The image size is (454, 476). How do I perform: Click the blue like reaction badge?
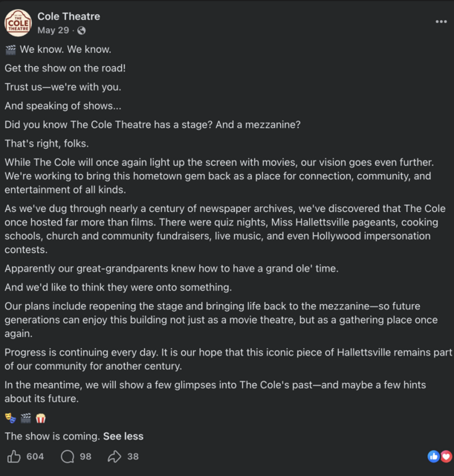pyautogui.click(x=433, y=456)
